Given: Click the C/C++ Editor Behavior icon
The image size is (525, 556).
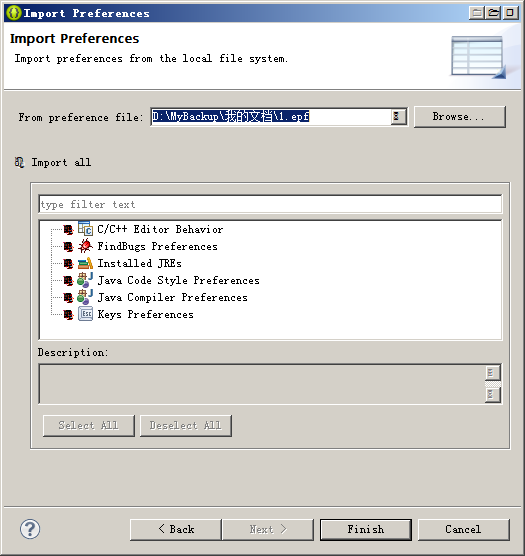Looking at the screenshot, I should pyautogui.click(x=85, y=229).
